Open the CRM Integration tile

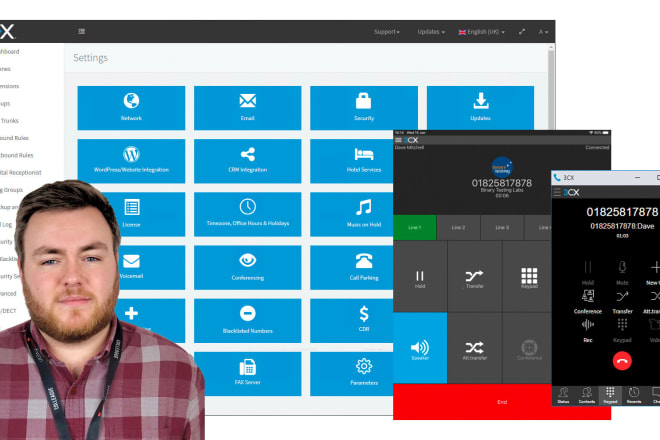pos(248,161)
